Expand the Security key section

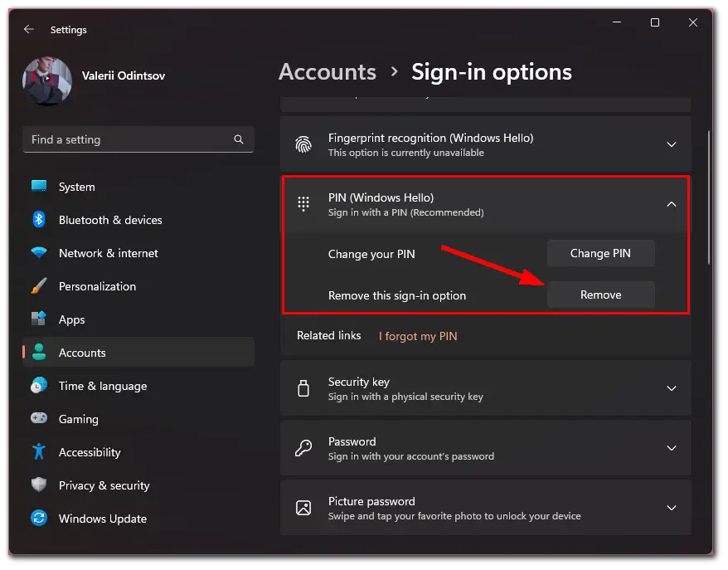672,388
